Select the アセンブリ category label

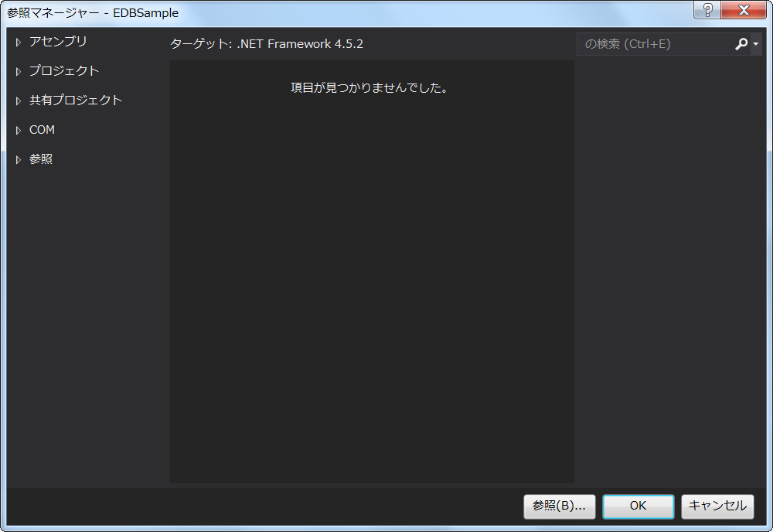58,42
